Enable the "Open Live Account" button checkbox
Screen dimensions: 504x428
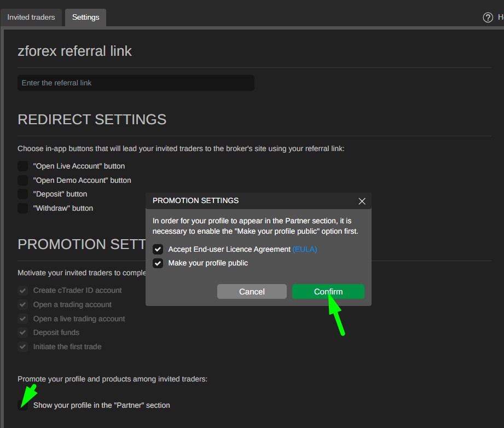pos(23,166)
